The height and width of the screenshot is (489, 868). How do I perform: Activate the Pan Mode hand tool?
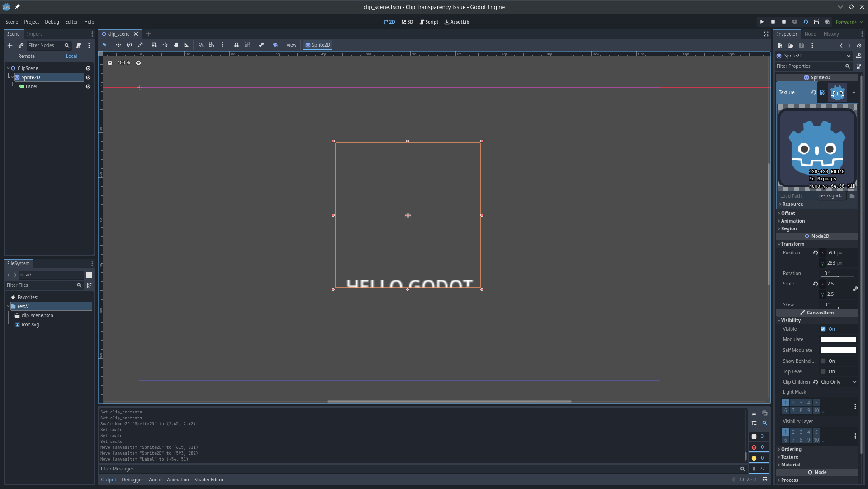click(176, 45)
